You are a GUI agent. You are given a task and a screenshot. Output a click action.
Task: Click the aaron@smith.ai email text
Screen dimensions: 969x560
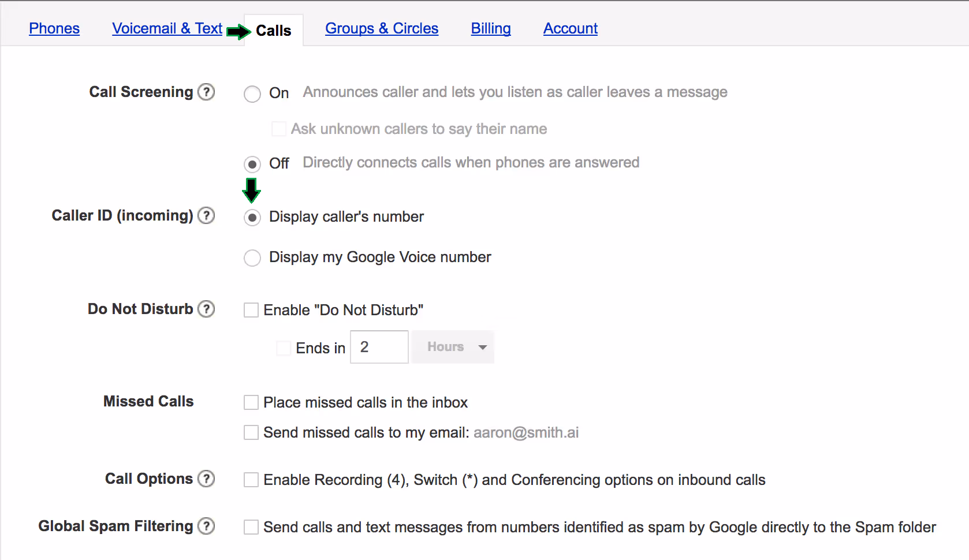coord(526,432)
